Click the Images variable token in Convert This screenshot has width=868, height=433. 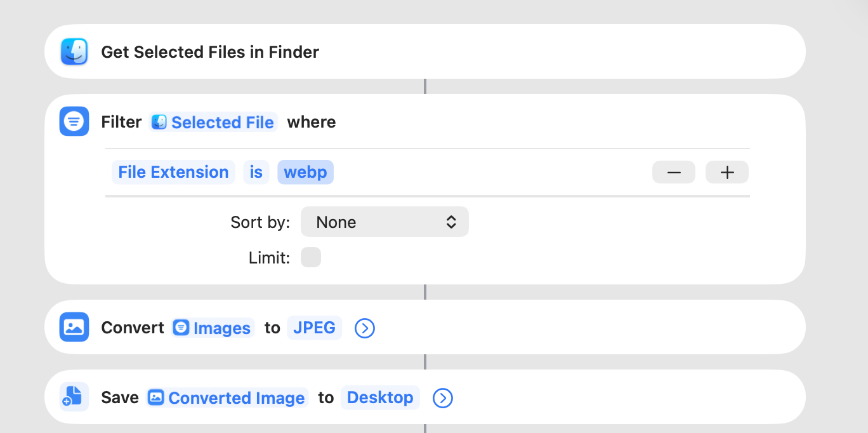[x=213, y=328]
